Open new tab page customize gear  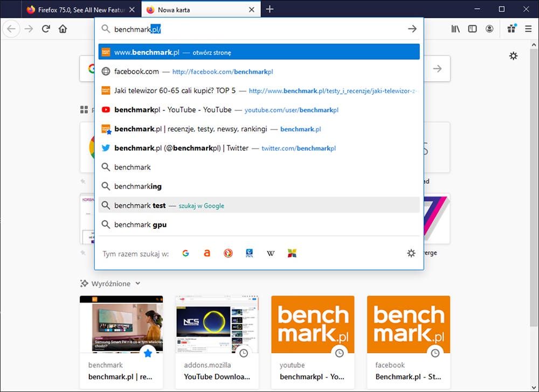pos(513,56)
